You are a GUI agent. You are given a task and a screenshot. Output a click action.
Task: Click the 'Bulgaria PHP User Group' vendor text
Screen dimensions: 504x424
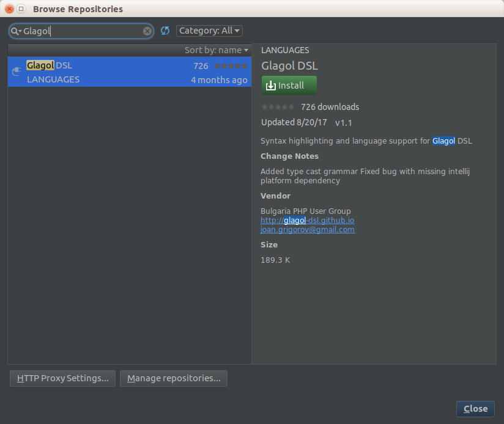tap(305, 211)
